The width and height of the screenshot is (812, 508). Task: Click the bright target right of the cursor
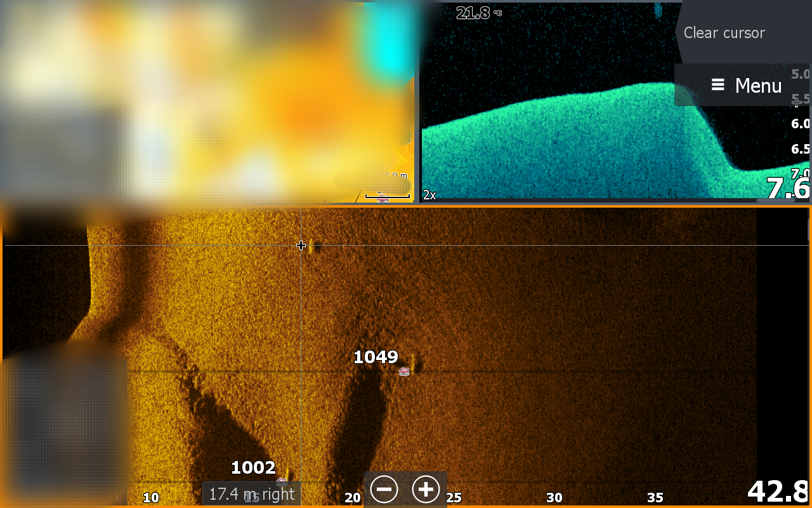pos(312,246)
